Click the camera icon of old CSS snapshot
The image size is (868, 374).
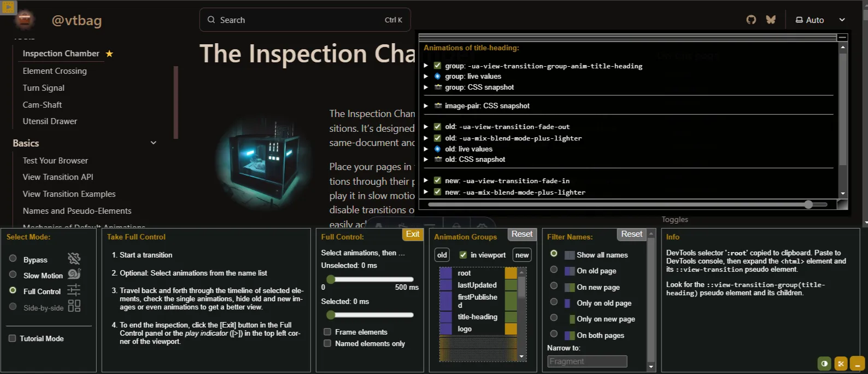[438, 159]
